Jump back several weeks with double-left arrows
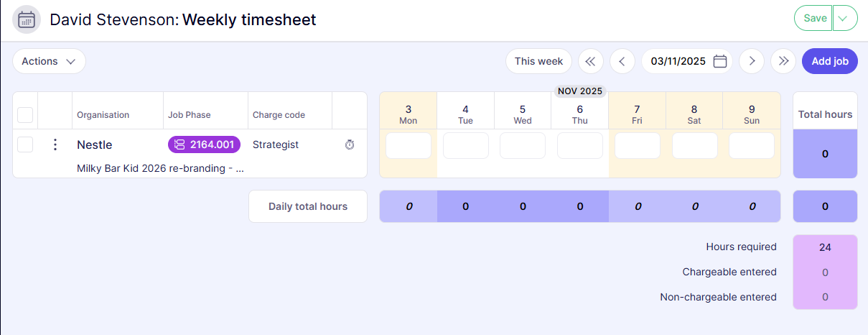Viewport: 868px width, 335px height. 590,61
